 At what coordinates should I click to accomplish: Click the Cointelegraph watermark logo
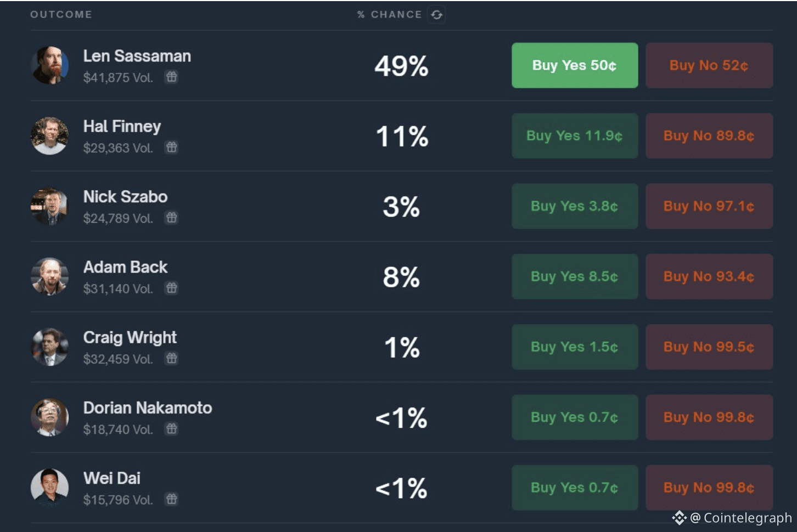679,518
